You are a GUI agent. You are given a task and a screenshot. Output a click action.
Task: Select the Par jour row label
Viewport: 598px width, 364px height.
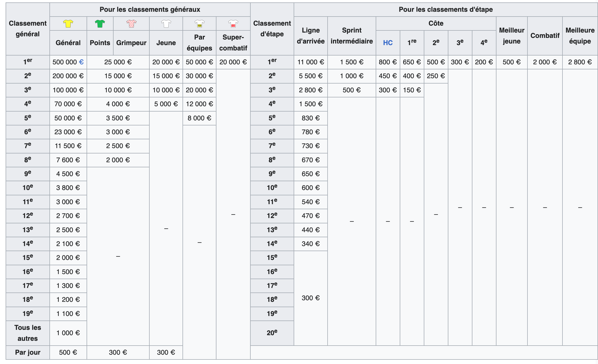[x=28, y=352]
